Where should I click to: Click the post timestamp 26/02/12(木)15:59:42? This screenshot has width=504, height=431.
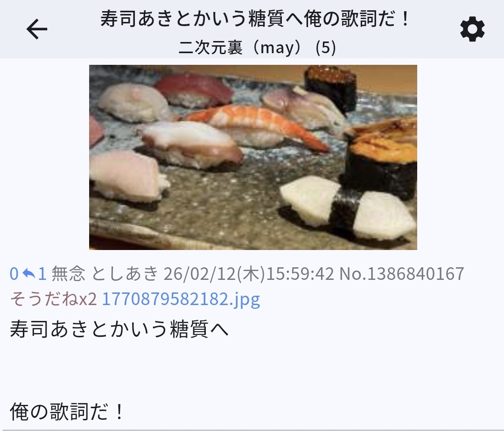click(x=249, y=274)
